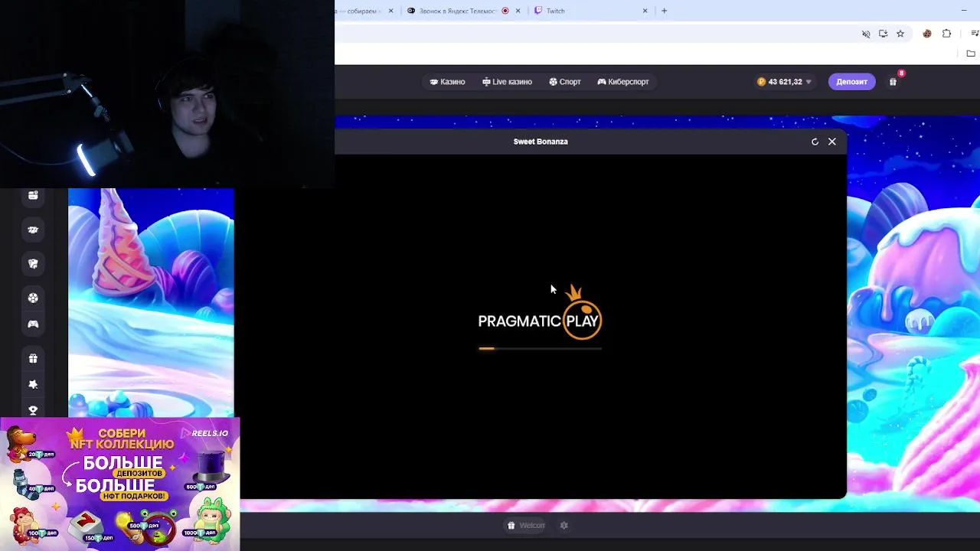Open the slots 777 sidebar icon
The width and height of the screenshot is (980, 551).
tap(33, 230)
